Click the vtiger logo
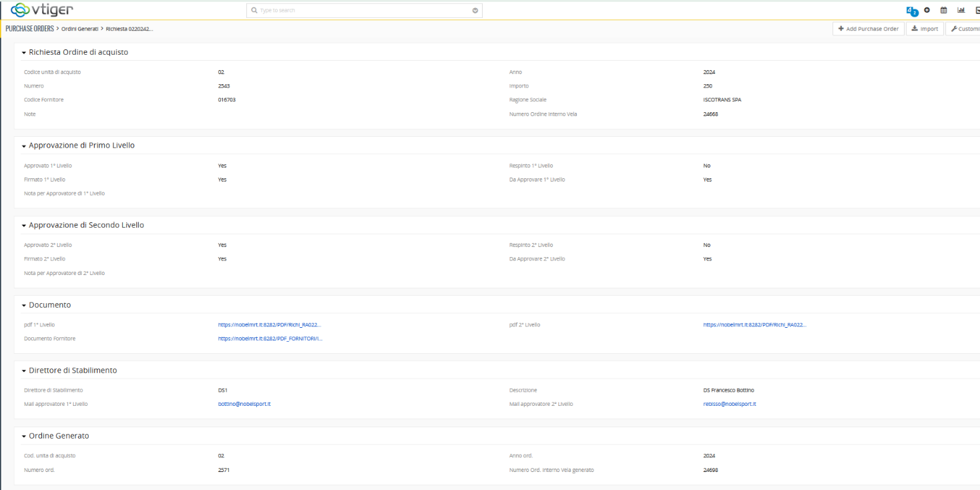Viewport: 980px width, 490px height. tap(42, 10)
